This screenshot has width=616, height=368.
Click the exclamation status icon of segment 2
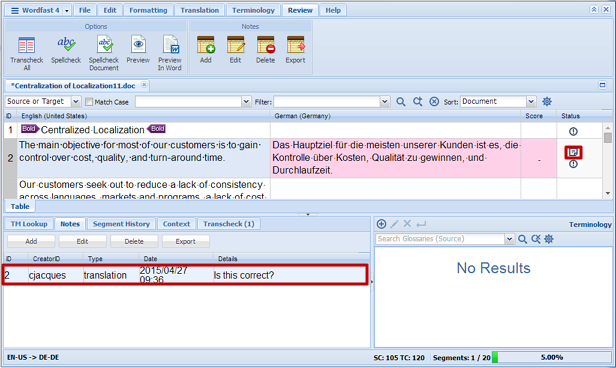tap(573, 164)
